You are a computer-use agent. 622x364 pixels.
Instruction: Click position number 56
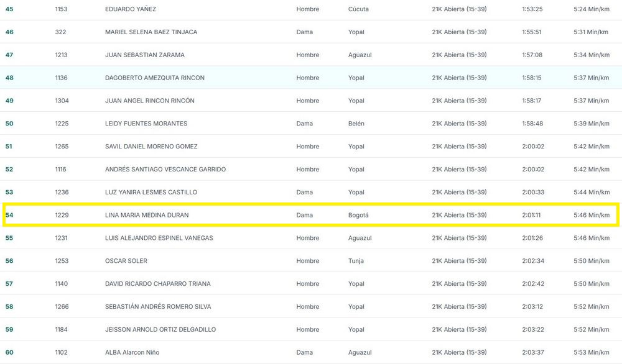click(x=9, y=261)
